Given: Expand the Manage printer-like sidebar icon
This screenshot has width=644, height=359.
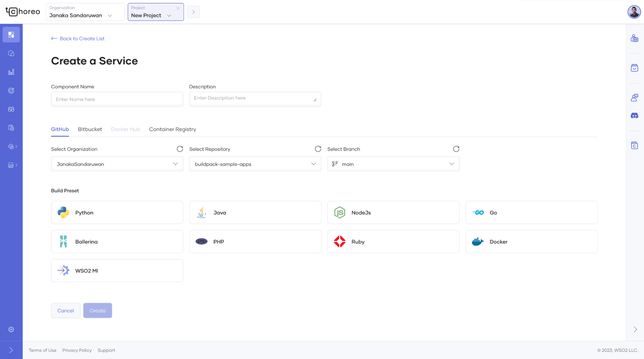Looking at the screenshot, I should click(x=13, y=165).
